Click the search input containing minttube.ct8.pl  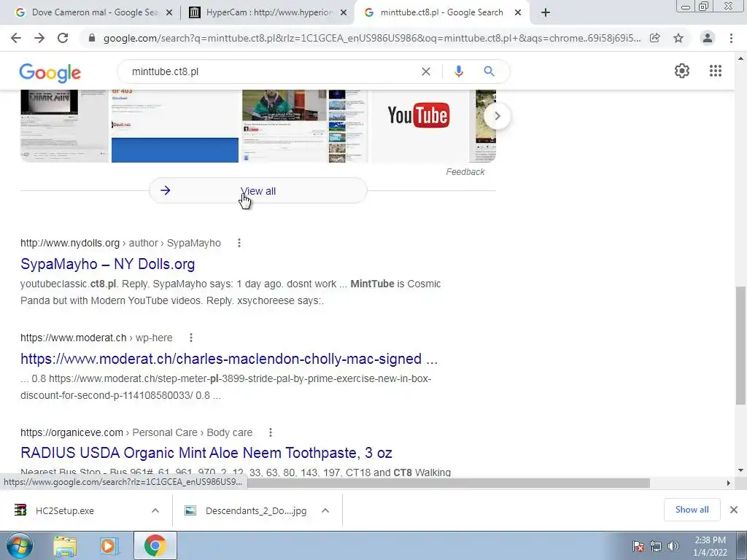click(x=271, y=71)
